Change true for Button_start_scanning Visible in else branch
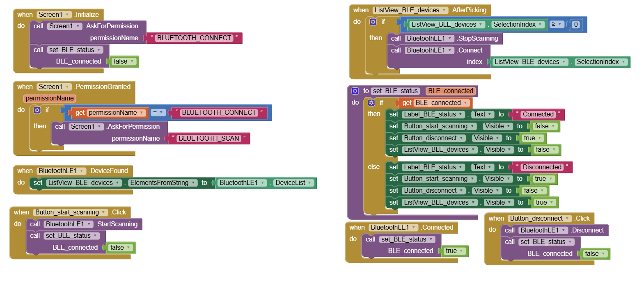This screenshot has height=303, width=644. (544, 179)
